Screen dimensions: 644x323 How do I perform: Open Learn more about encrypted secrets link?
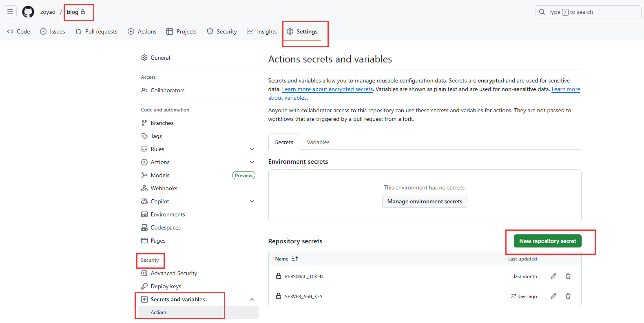pyautogui.click(x=327, y=89)
